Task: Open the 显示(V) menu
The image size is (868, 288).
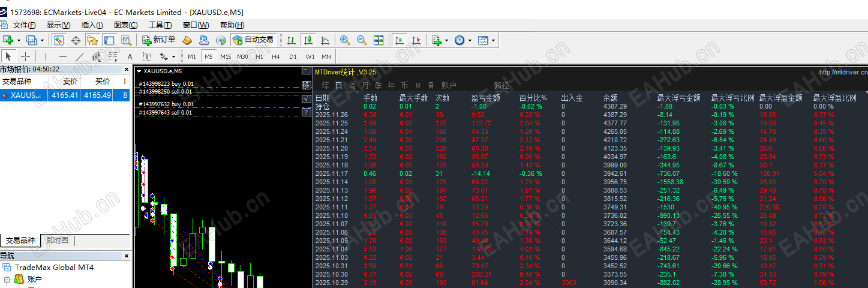Action: (x=59, y=25)
